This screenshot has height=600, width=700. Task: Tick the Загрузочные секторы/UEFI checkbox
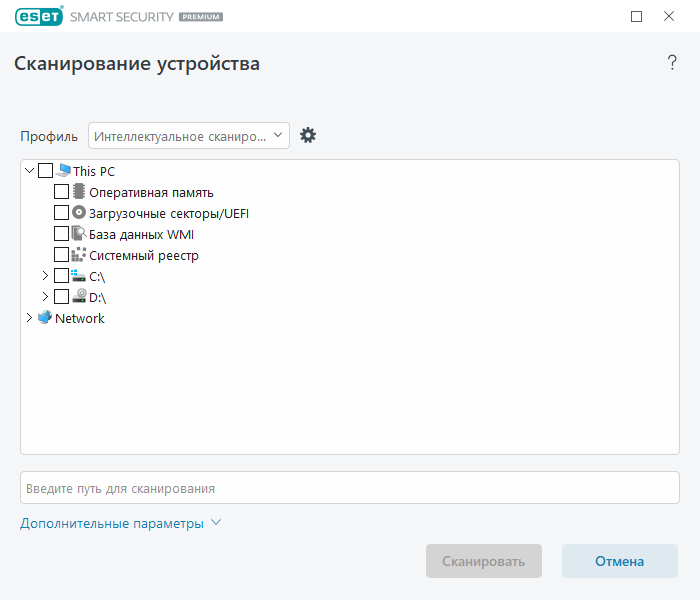click(x=62, y=212)
